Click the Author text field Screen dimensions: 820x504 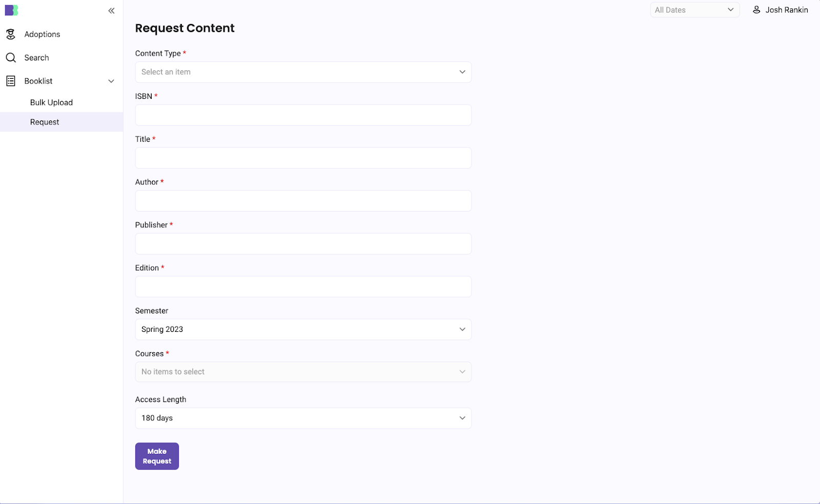click(303, 201)
